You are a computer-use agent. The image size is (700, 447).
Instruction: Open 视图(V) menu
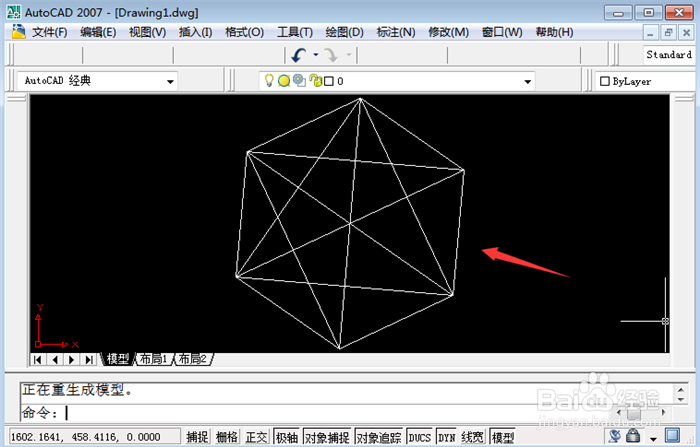[147, 32]
